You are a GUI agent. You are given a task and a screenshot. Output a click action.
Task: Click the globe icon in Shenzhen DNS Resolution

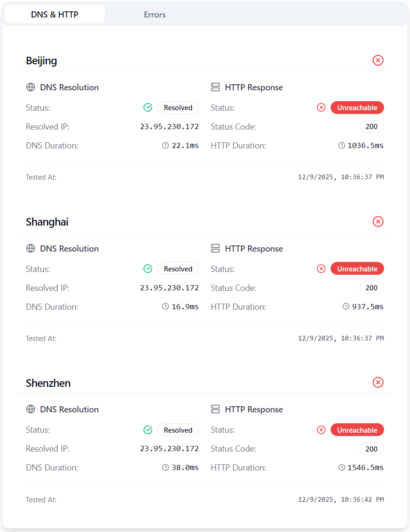coord(31,410)
